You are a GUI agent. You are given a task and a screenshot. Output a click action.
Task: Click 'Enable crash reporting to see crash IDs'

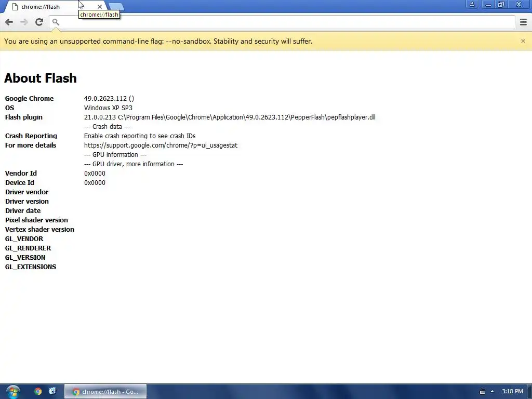point(140,136)
